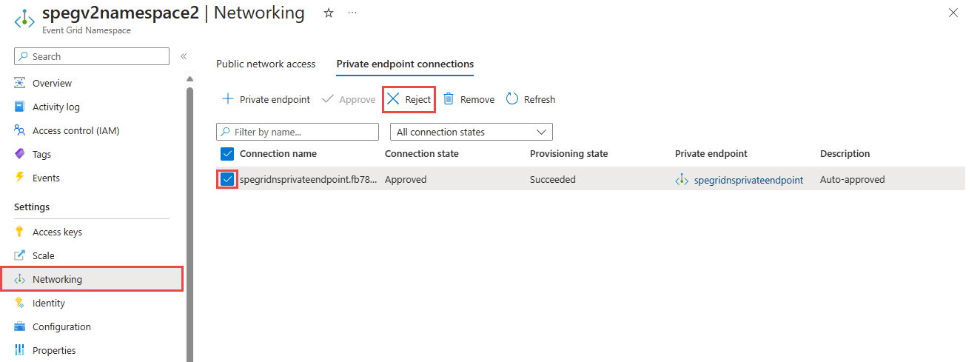
Task: Add a new Private endpoint
Action: [266, 99]
